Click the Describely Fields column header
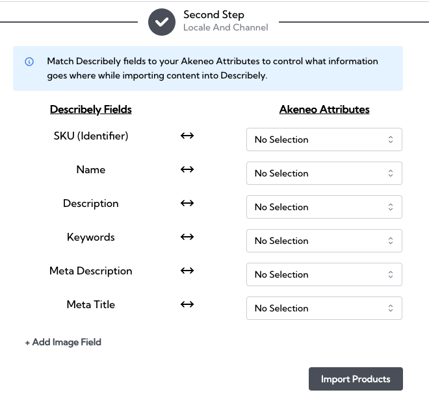Screen dimensions: 429x399 [91, 109]
